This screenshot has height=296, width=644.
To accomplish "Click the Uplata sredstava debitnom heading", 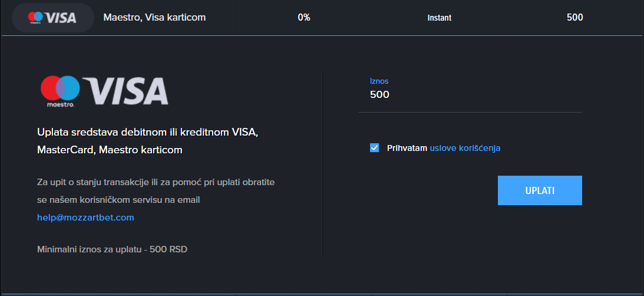I will coord(147,141).
